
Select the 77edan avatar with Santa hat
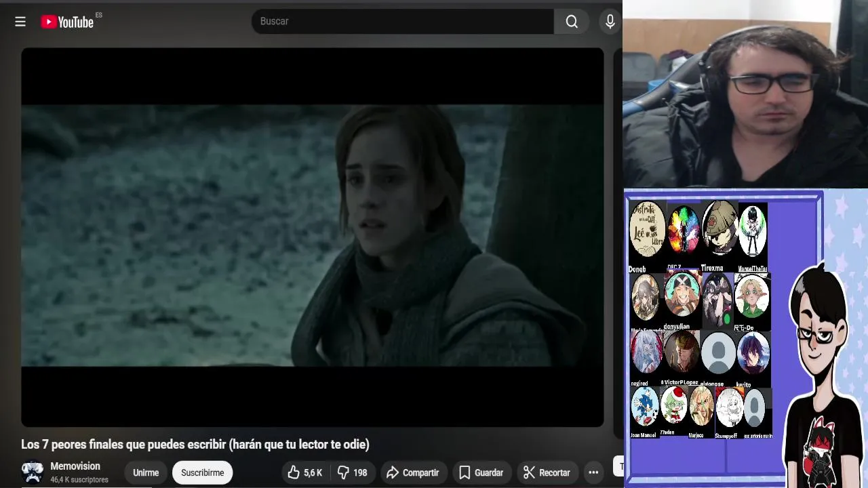674,405
